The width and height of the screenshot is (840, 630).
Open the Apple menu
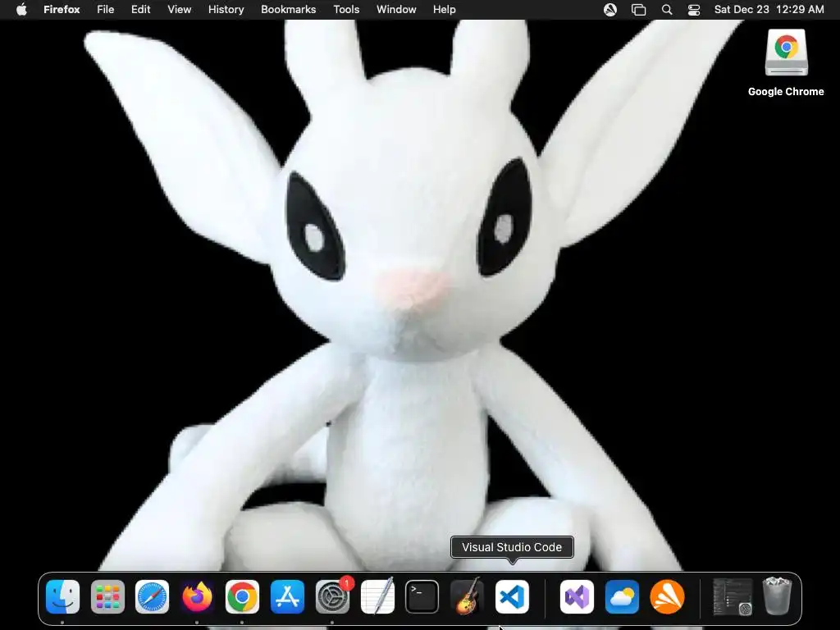click(21, 10)
